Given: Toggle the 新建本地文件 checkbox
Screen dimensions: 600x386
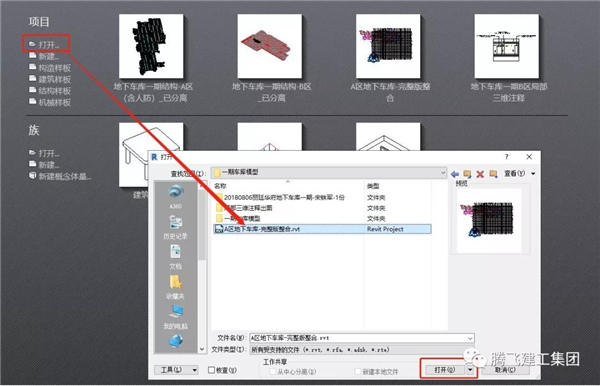Looking at the screenshot, I should (x=358, y=371).
